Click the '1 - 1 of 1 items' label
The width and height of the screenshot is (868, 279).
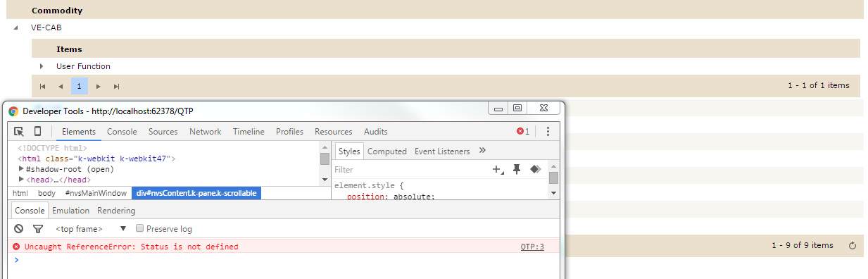[x=819, y=86]
